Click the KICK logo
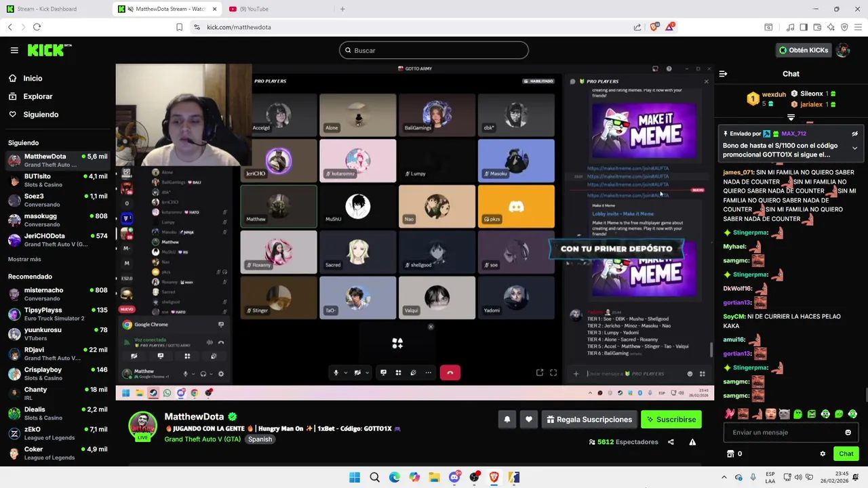This screenshot has height=488, width=868. (49, 50)
